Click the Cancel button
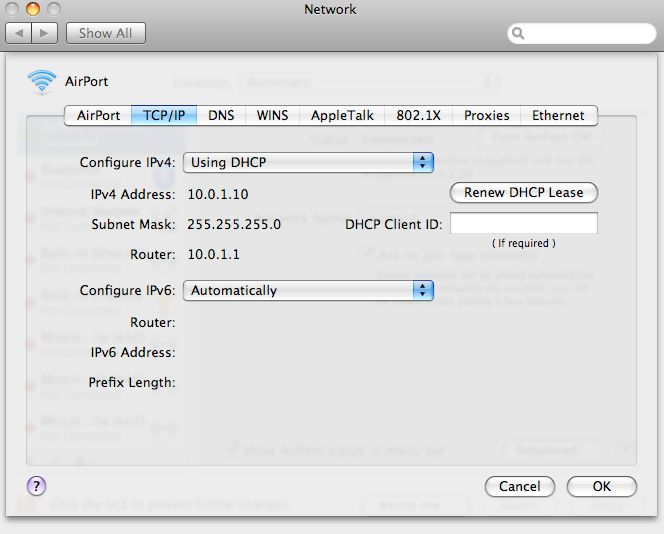Image resolution: width=664 pixels, height=534 pixels. coord(519,487)
